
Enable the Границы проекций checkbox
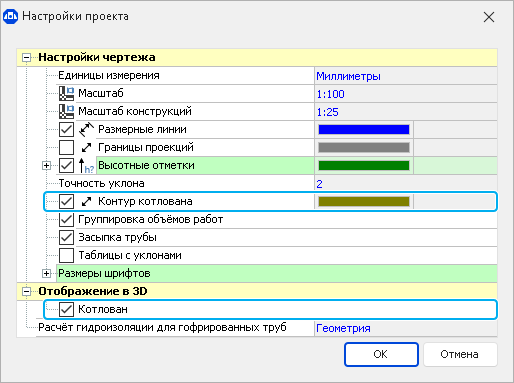[x=66, y=147]
